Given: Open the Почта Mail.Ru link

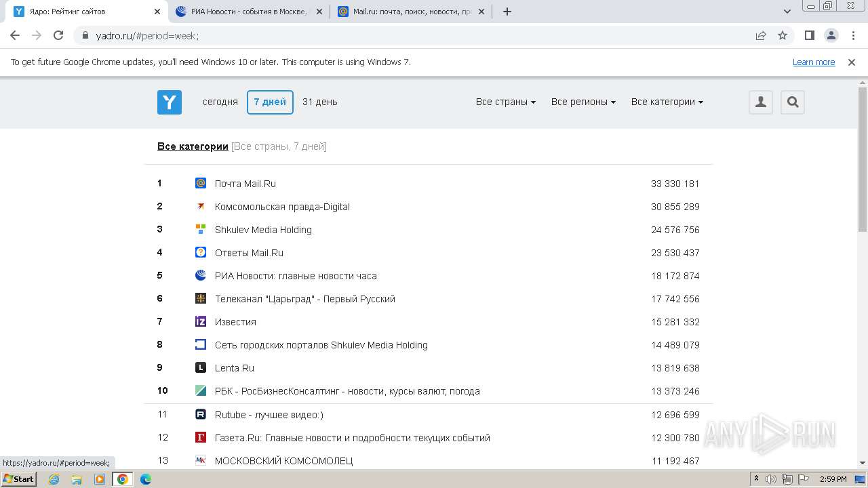Looking at the screenshot, I should tap(245, 184).
